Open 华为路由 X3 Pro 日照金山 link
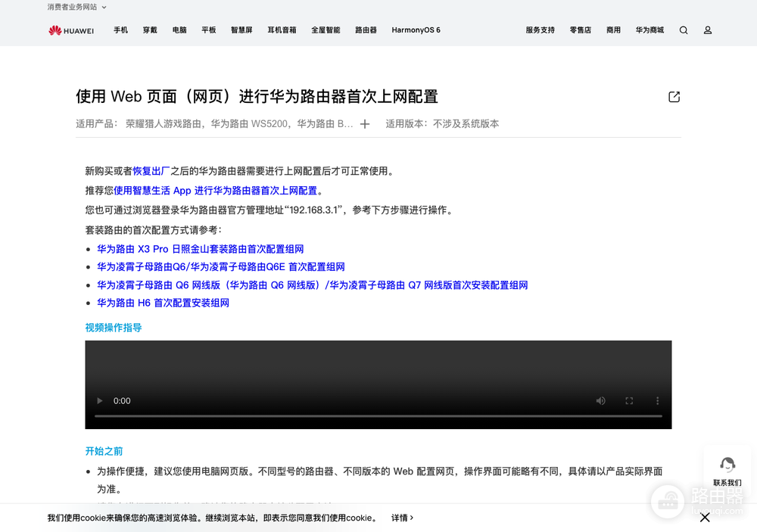The width and height of the screenshot is (757, 532). point(201,249)
